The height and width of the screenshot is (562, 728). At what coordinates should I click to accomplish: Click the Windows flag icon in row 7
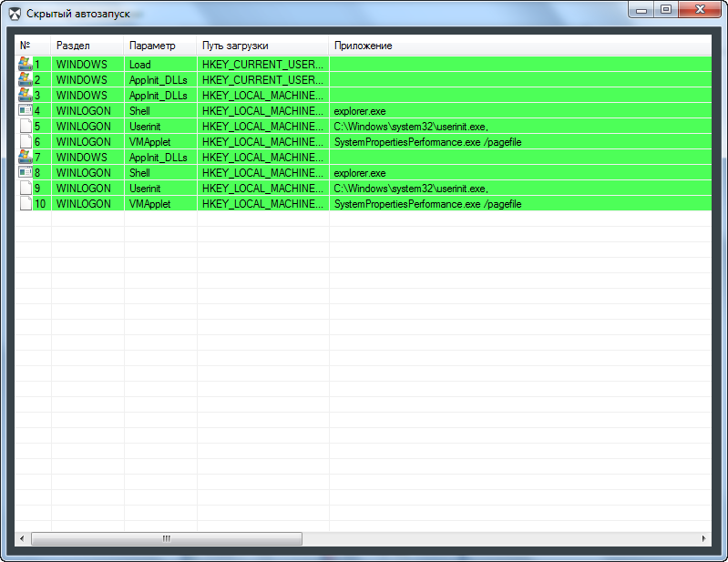[x=26, y=157]
